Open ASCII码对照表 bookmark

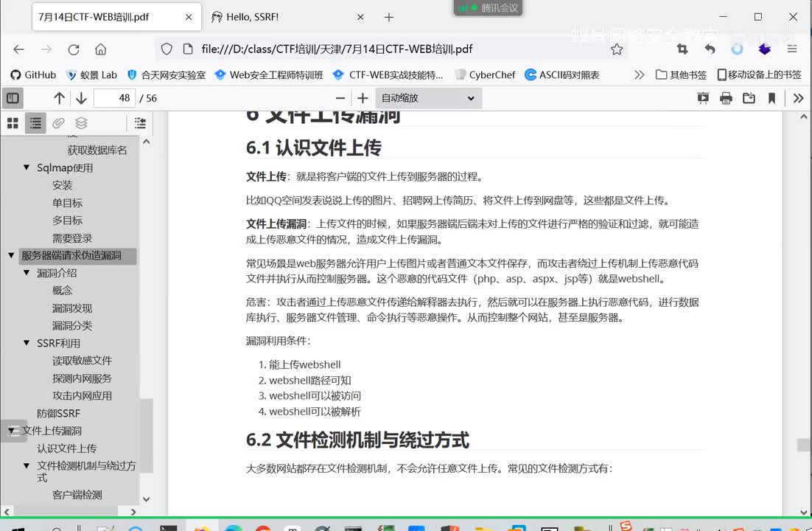562,74
